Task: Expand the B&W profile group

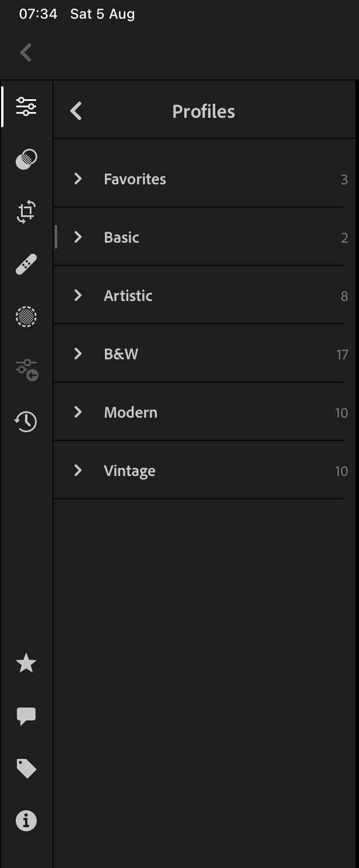Action: tap(78, 353)
